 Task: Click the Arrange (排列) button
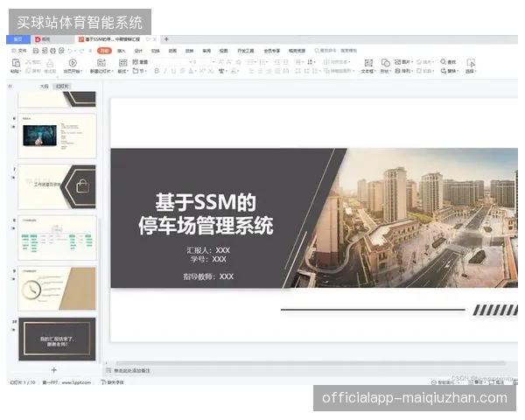403,71
